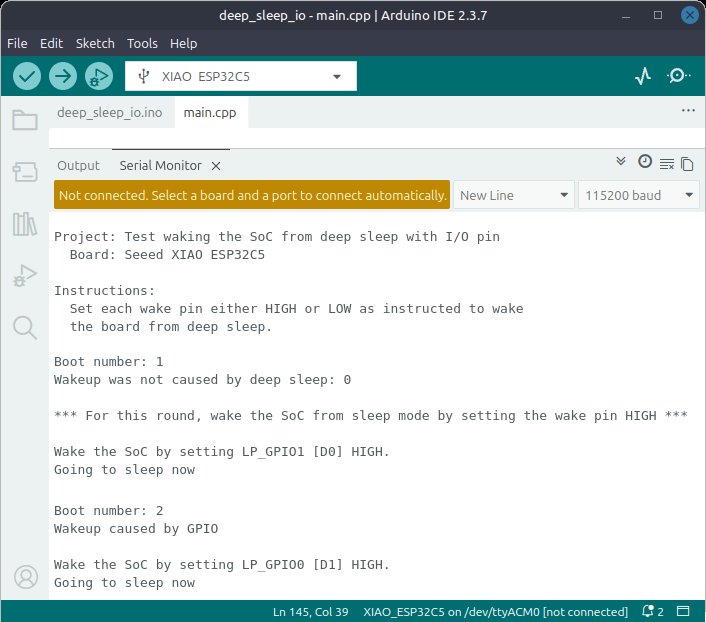706x622 pixels.
Task: Click the Verify checkmark button
Action: pyautogui.click(x=27, y=76)
